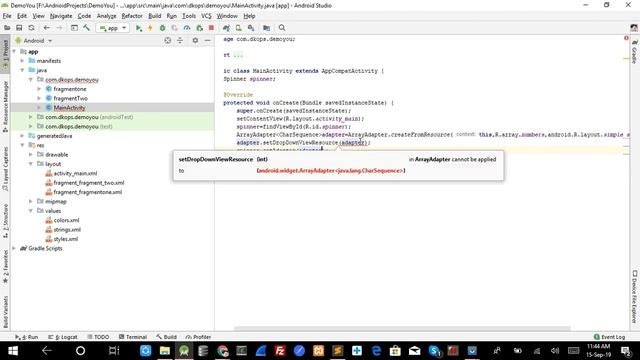Open Gradle side panel
This screenshot has width=640, height=360.
pos(635,52)
